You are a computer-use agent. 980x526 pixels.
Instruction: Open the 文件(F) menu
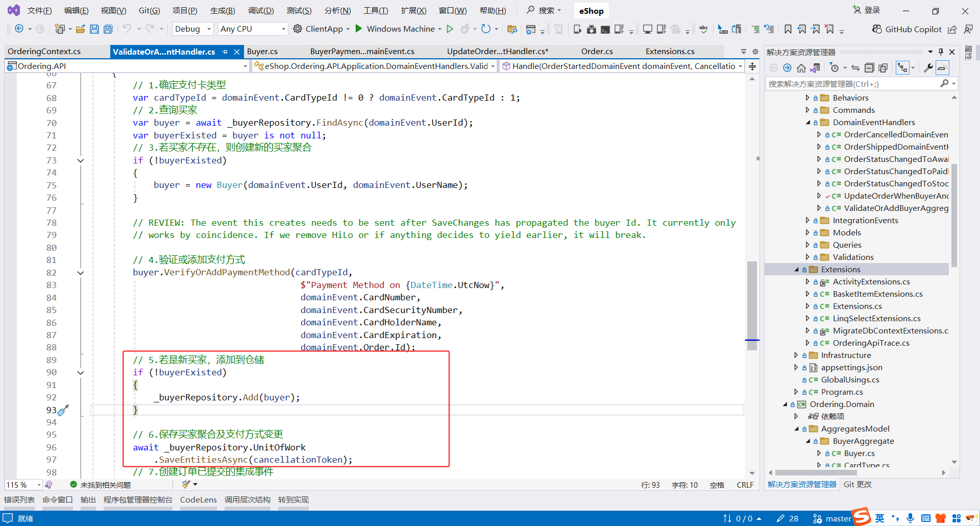coord(39,11)
